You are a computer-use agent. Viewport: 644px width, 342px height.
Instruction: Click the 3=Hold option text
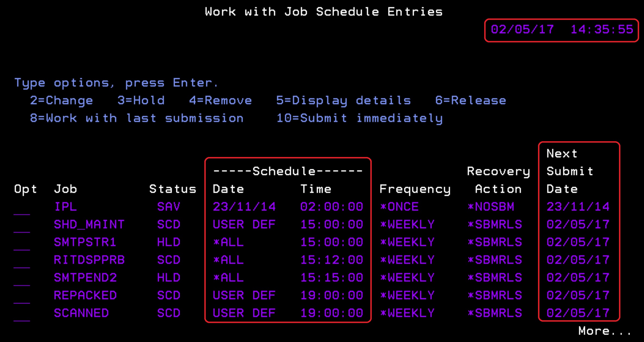click(x=141, y=101)
